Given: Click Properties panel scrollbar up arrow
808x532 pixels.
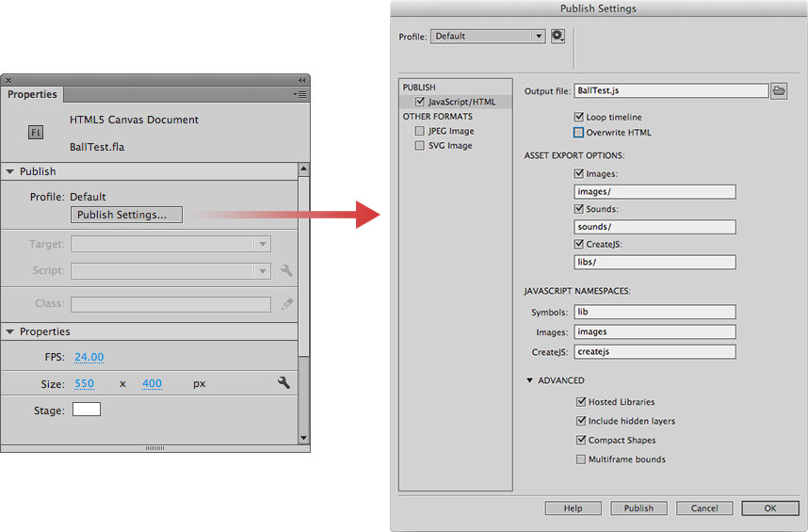Looking at the screenshot, I should (x=303, y=169).
